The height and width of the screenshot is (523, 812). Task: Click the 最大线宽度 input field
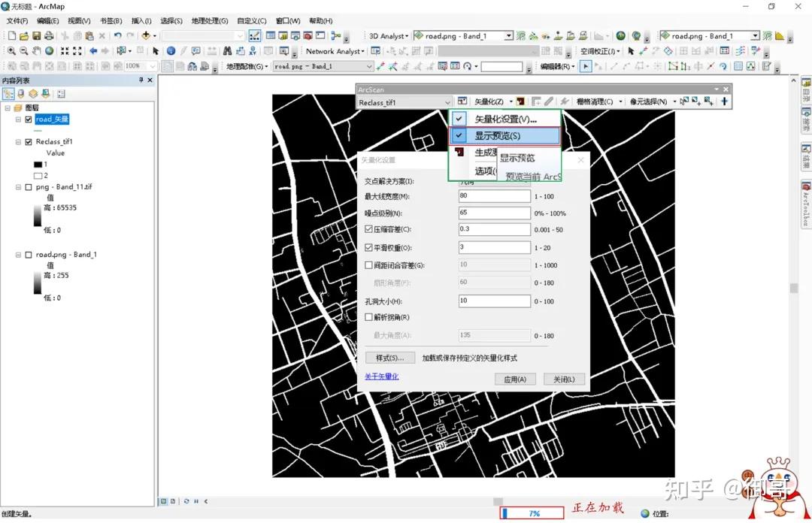point(494,196)
